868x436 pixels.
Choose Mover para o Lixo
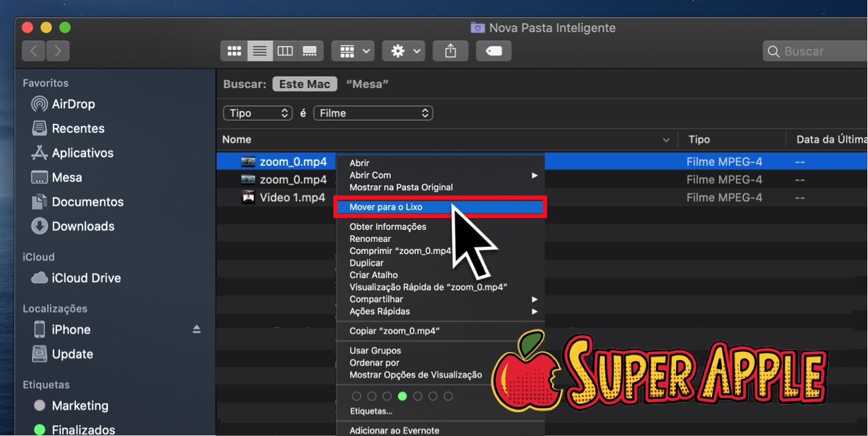click(386, 207)
